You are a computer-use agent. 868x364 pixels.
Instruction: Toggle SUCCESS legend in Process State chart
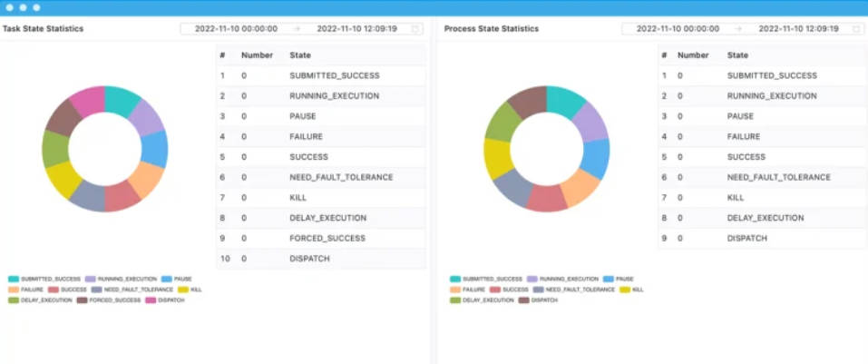509,290
